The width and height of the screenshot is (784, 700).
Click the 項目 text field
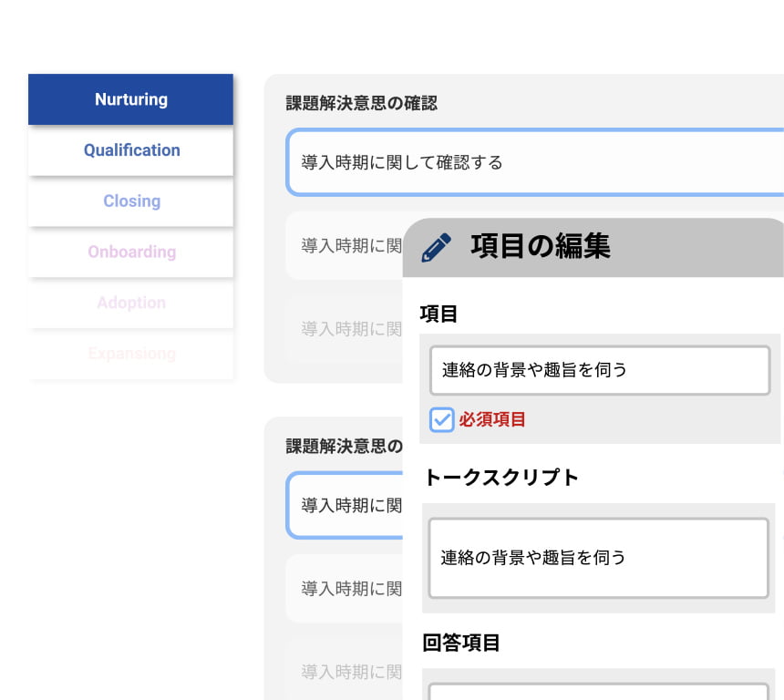point(600,370)
